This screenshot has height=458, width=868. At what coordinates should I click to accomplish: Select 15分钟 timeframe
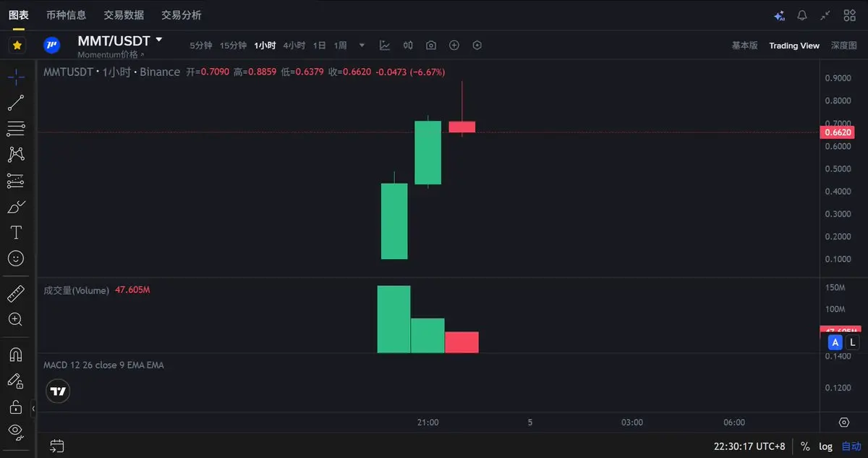coord(233,46)
